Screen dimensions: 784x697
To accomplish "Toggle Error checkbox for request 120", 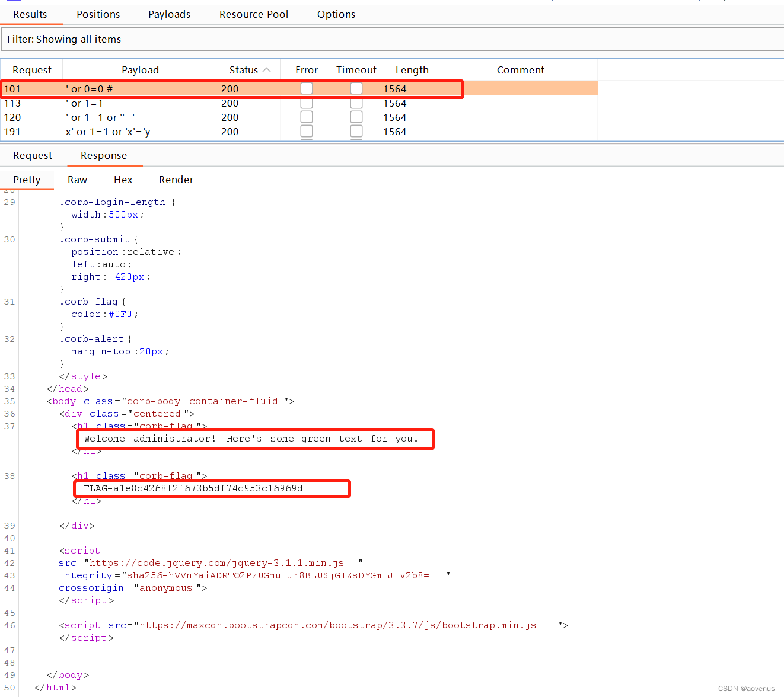I will pos(307,117).
